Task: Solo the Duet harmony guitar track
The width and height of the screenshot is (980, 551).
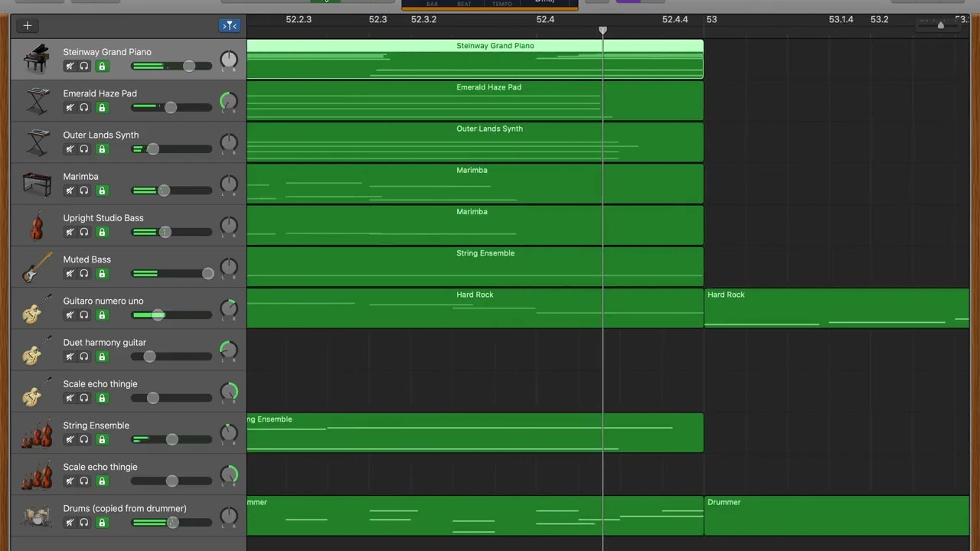Action: 84,356
